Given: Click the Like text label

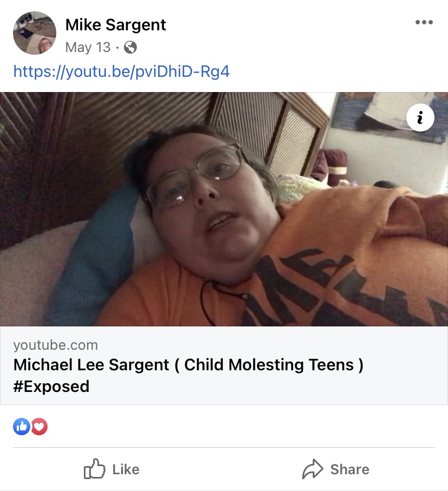Looking at the screenshot, I should tap(126, 469).
